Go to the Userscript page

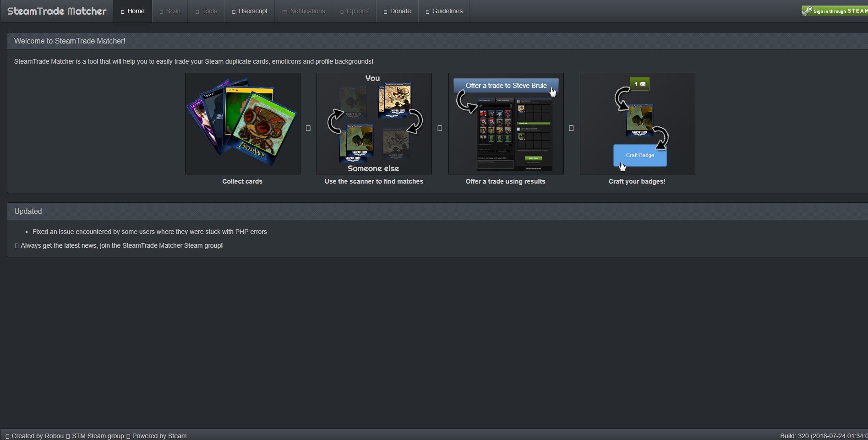point(250,11)
